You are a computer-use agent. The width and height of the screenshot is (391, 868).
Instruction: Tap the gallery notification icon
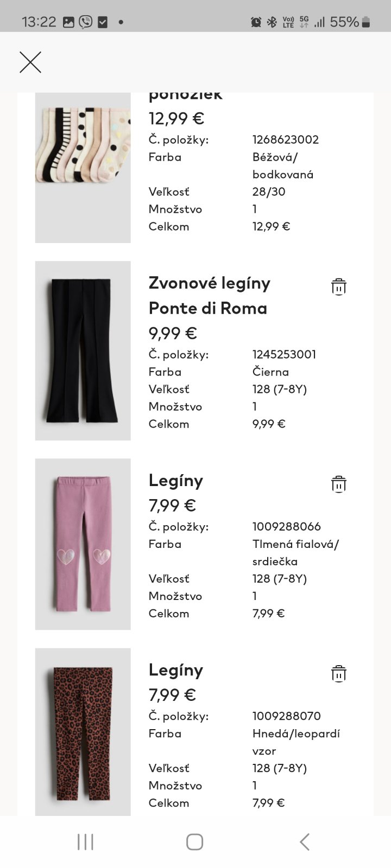point(68,22)
